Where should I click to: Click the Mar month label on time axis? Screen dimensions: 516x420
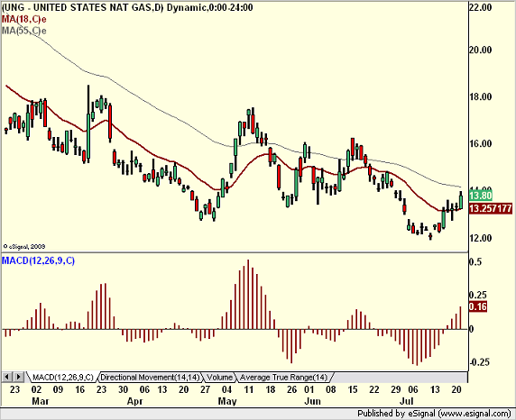coord(41,402)
